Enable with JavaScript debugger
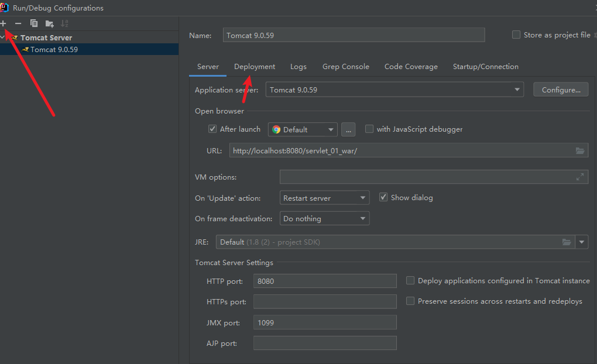This screenshot has height=364, width=597. [369, 129]
